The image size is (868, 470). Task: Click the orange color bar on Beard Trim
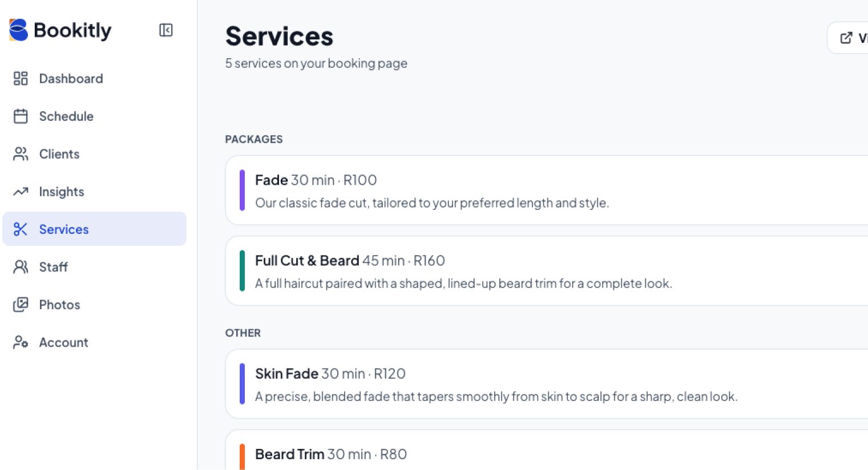[242, 457]
